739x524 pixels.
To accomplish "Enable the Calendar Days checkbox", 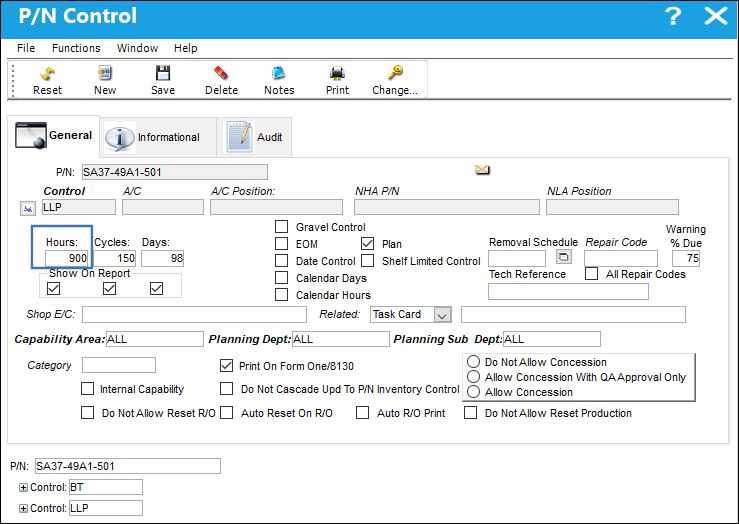I will click(281, 278).
